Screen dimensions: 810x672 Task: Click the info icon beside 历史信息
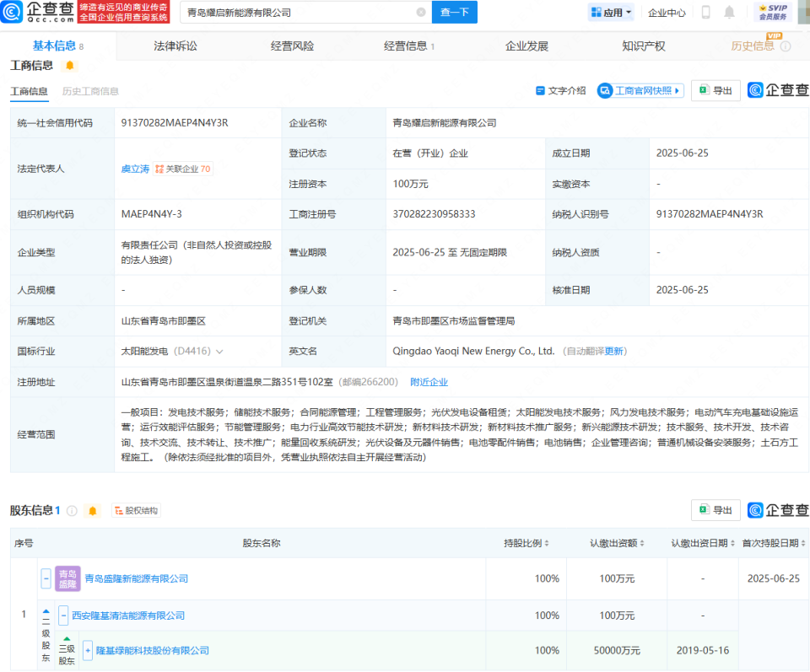coord(786,46)
